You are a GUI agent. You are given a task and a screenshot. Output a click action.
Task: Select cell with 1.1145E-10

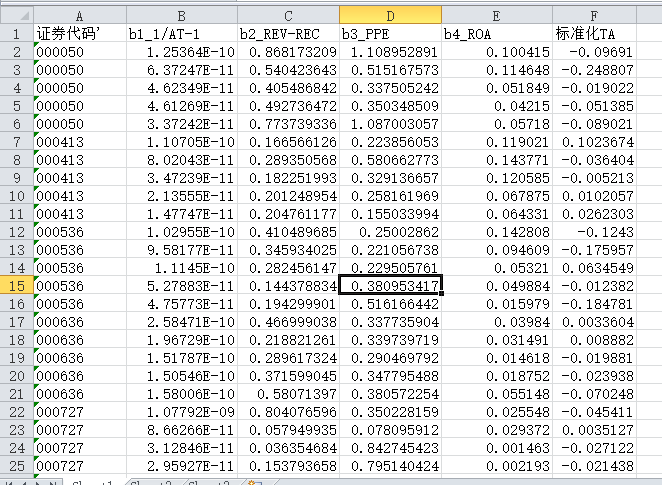[182, 268]
